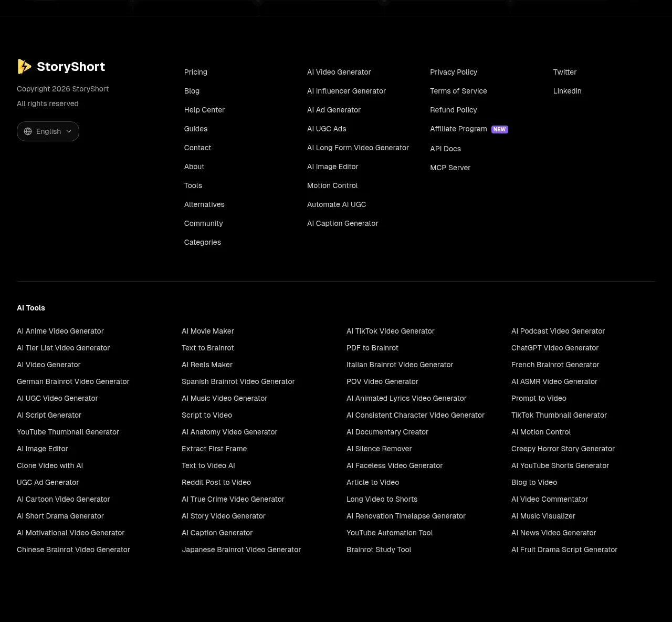Viewport: 672px width, 622px height.
Task: Open the API Docs link
Action: tap(445, 149)
